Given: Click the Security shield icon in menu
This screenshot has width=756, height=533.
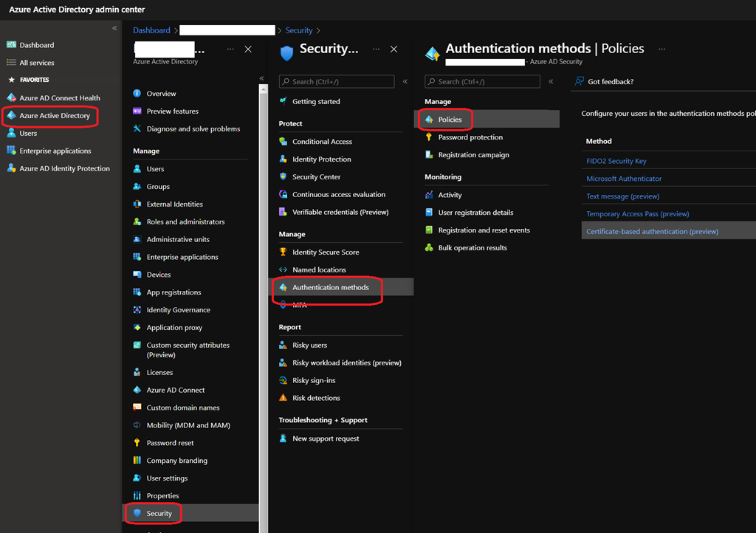Looking at the screenshot, I should pyautogui.click(x=137, y=513).
